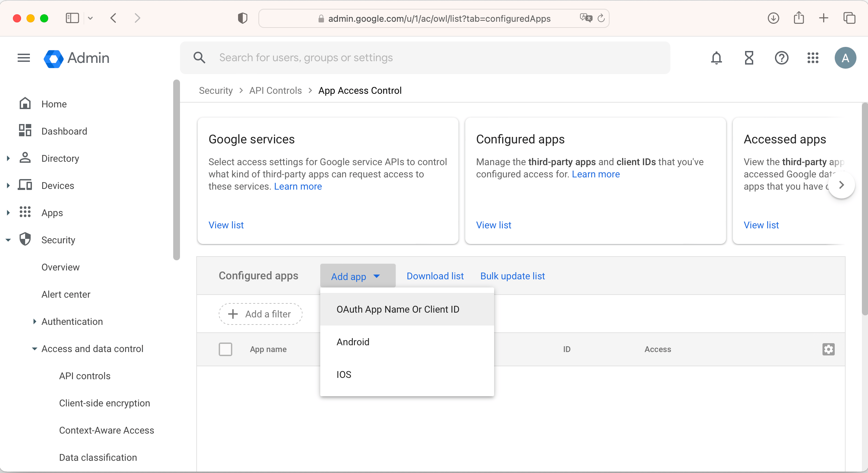View list of Google services
This screenshot has height=473, width=868.
pyautogui.click(x=226, y=225)
